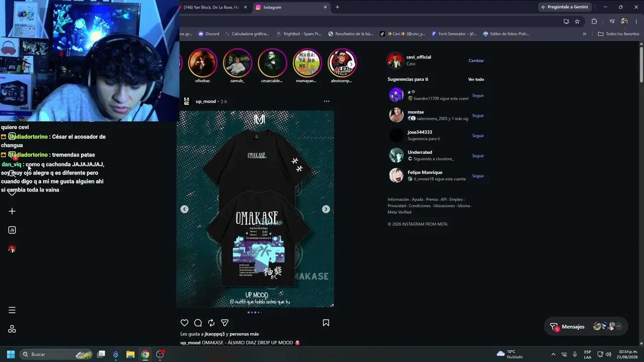Open the Felipe Manrique profile picture
This screenshot has width=644, height=362.
coord(396,175)
